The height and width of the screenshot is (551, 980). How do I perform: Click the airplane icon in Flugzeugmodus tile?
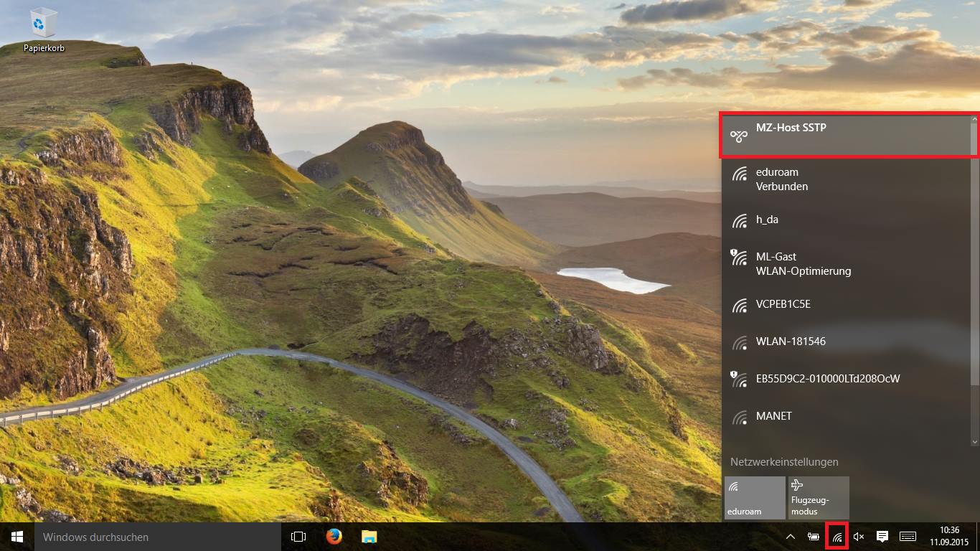(x=796, y=486)
